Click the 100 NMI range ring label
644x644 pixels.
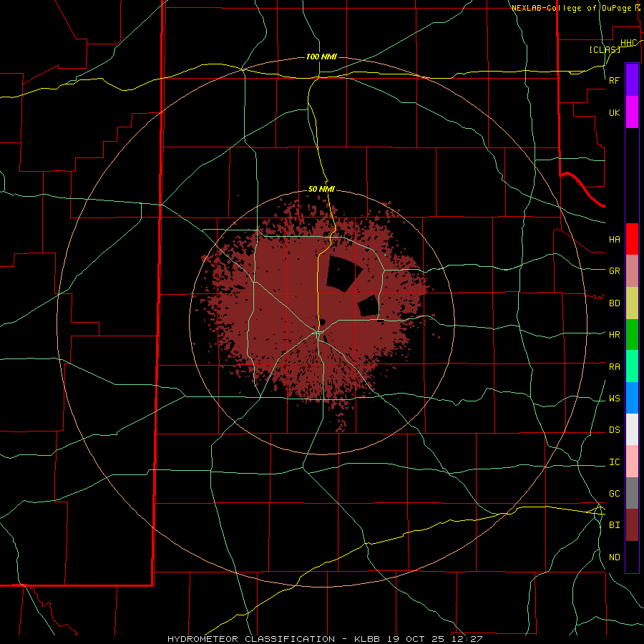[x=321, y=57]
